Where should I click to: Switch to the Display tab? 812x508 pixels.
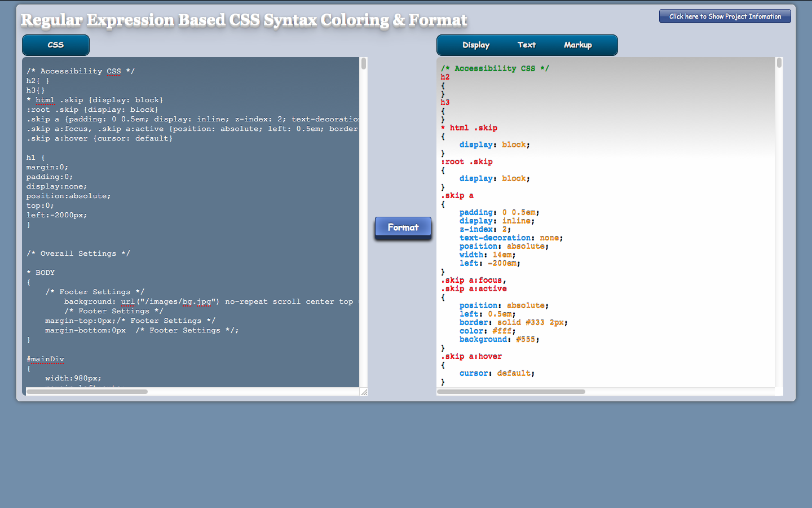[476, 45]
